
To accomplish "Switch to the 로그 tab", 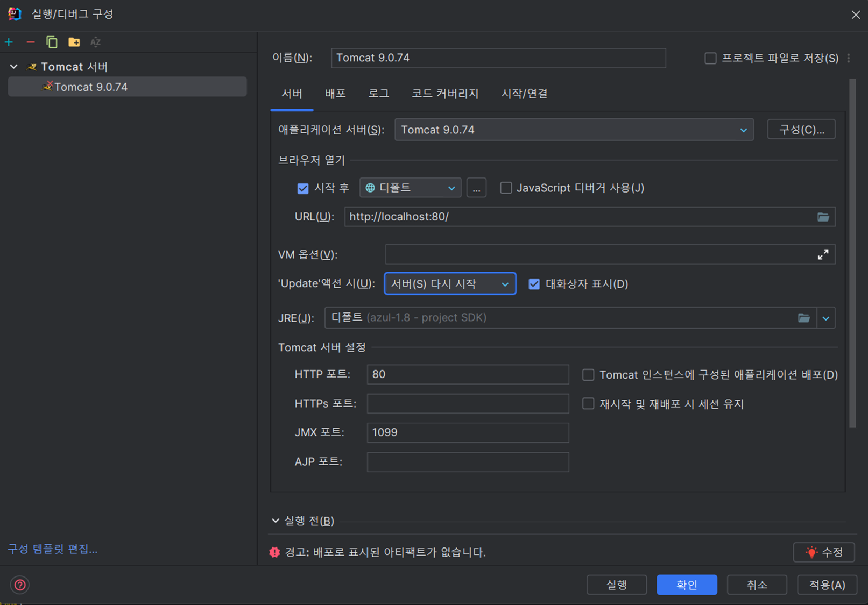I will coord(379,94).
